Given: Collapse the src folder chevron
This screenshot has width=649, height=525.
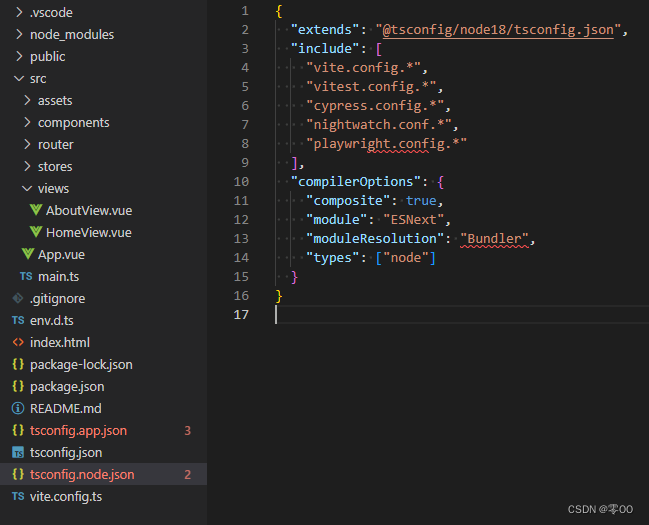Looking at the screenshot, I should point(19,78).
